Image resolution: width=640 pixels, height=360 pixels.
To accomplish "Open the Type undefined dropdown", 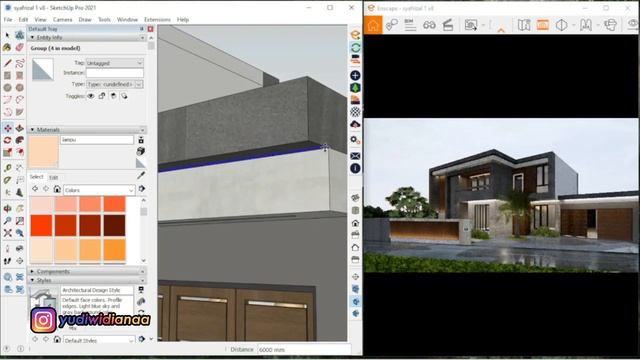I will (115, 84).
